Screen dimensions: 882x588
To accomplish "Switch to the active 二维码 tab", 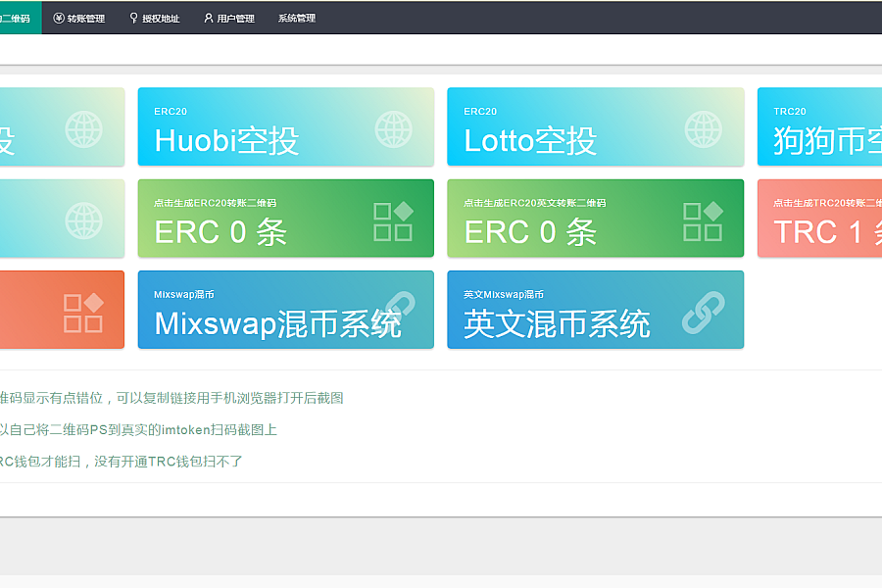I will click(21, 18).
